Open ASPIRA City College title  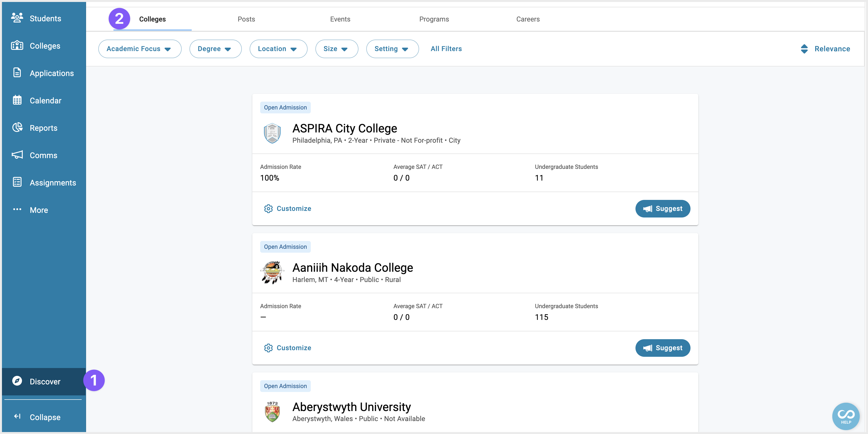pyautogui.click(x=345, y=128)
